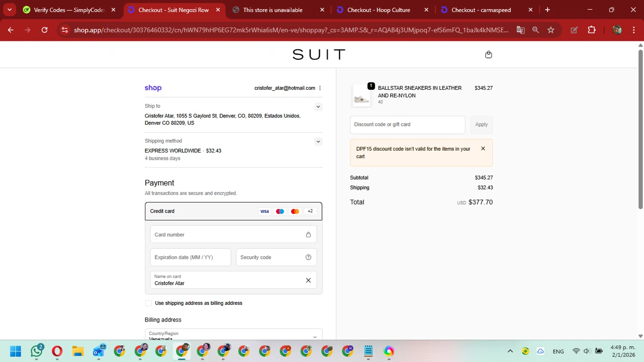Click the EXPRESS WORLDWIDE shipping text
Image resolution: width=644 pixels, height=362 pixels.
coord(173,151)
